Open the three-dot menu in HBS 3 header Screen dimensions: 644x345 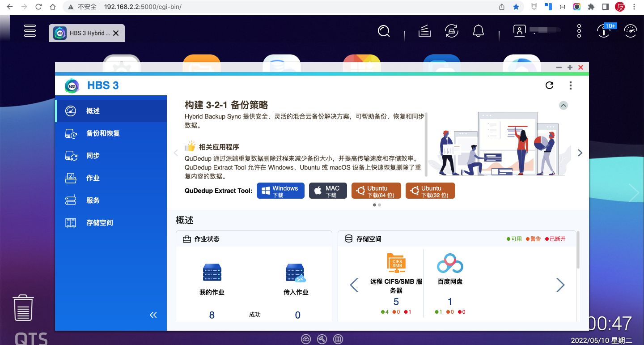(x=571, y=85)
